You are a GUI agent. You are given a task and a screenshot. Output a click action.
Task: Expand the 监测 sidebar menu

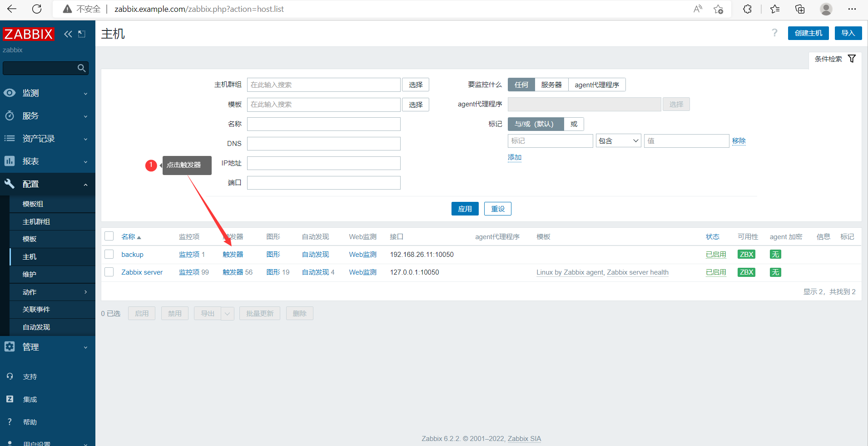48,93
